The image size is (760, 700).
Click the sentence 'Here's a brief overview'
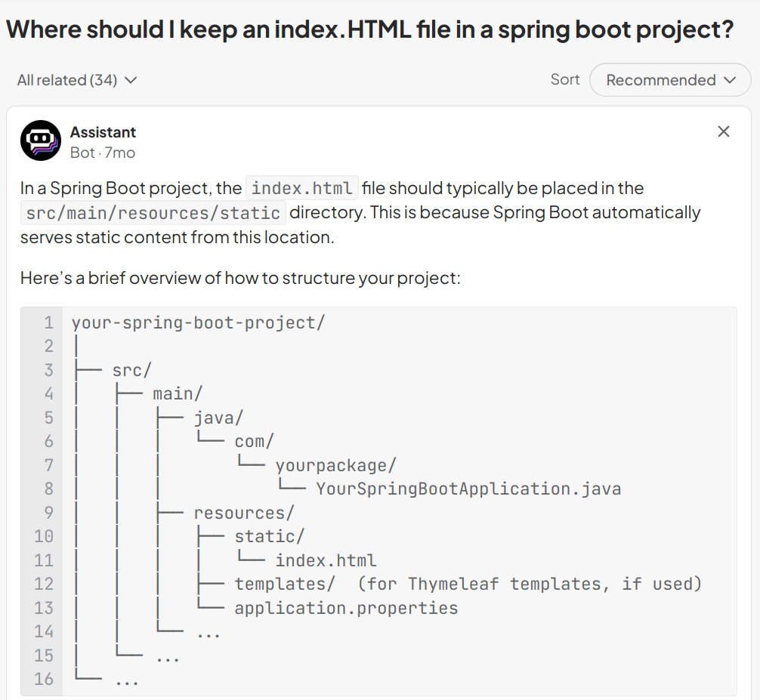click(x=240, y=278)
